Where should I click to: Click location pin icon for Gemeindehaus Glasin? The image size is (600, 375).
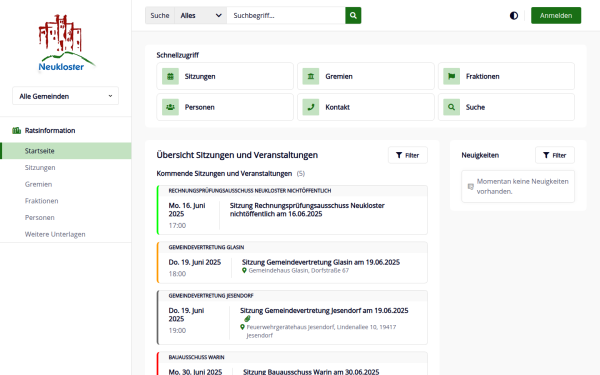(x=244, y=271)
